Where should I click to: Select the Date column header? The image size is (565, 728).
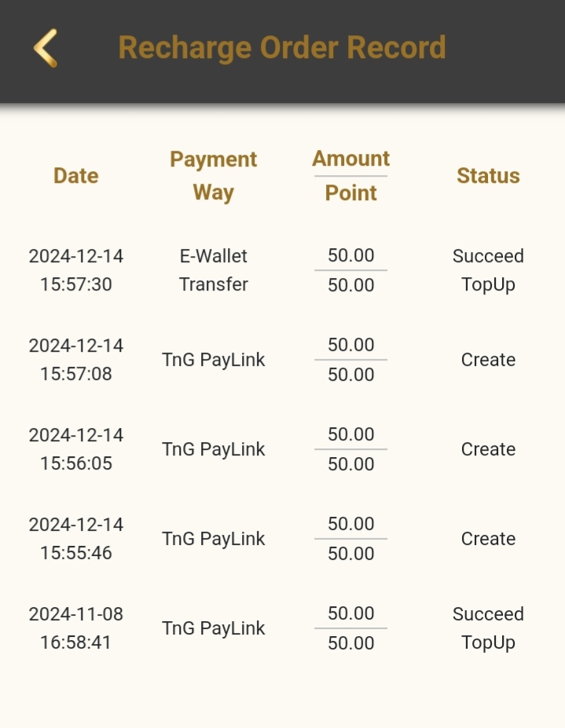75,176
